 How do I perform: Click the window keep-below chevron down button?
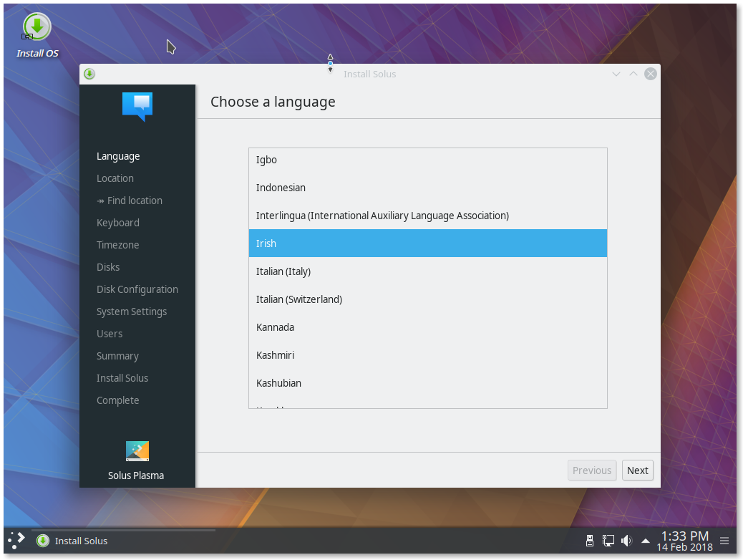tap(616, 74)
